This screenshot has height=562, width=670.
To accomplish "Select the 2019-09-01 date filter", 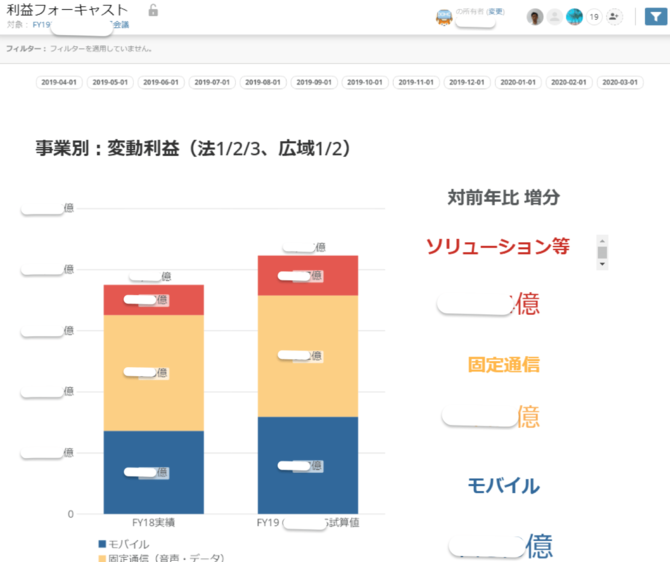I will pyautogui.click(x=314, y=82).
